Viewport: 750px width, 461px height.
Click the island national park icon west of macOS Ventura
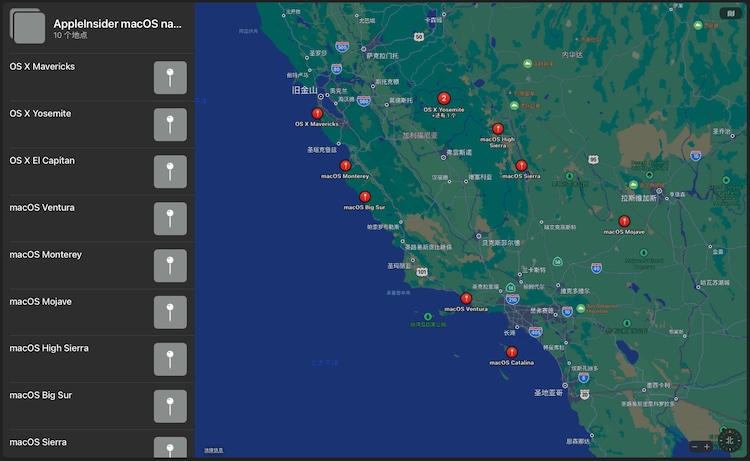pos(428,317)
